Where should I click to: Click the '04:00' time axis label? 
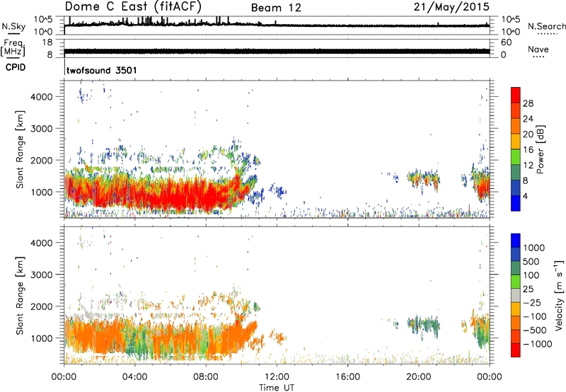point(135,377)
